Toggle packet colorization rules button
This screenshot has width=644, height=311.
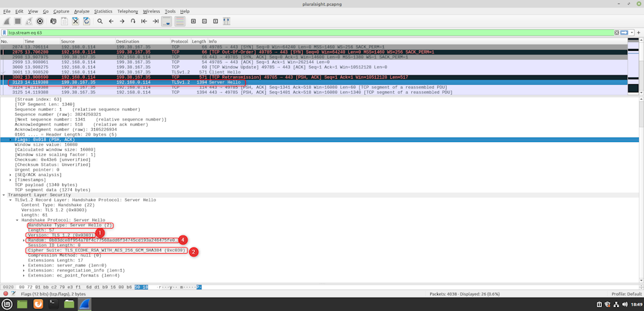pyautogui.click(x=180, y=21)
